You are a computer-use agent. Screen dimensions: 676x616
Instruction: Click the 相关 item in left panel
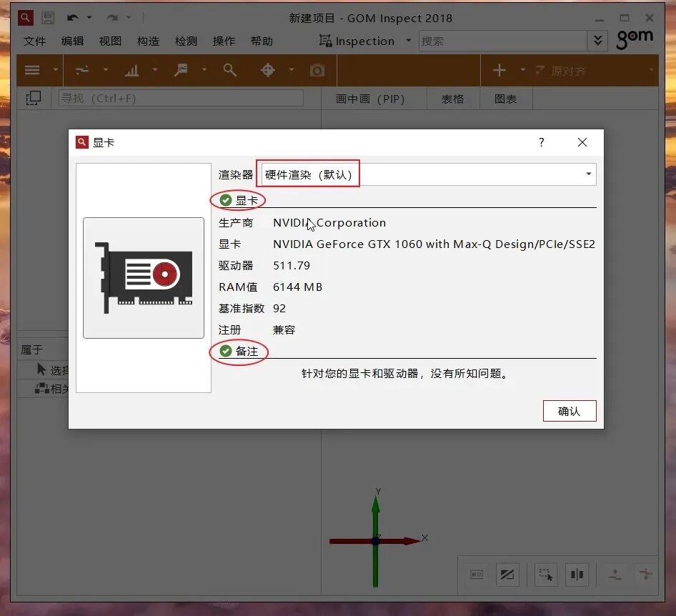[x=51, y=389]
